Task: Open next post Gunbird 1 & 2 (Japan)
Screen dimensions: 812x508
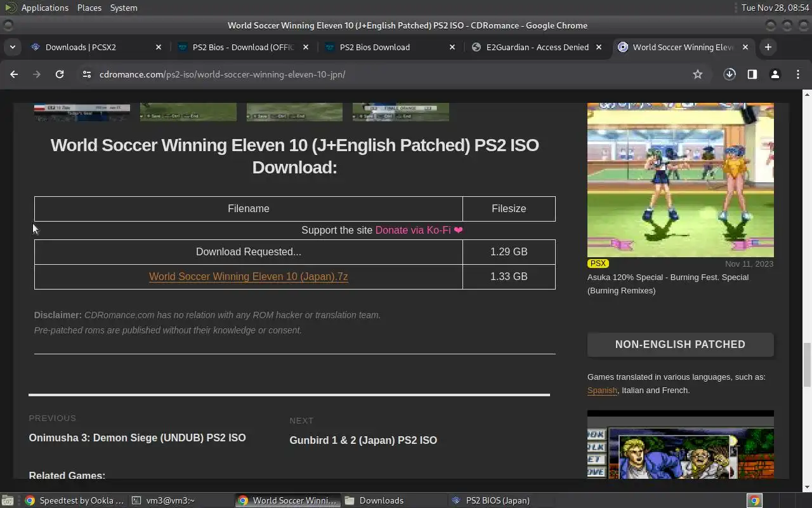Action: pos(363,440)
